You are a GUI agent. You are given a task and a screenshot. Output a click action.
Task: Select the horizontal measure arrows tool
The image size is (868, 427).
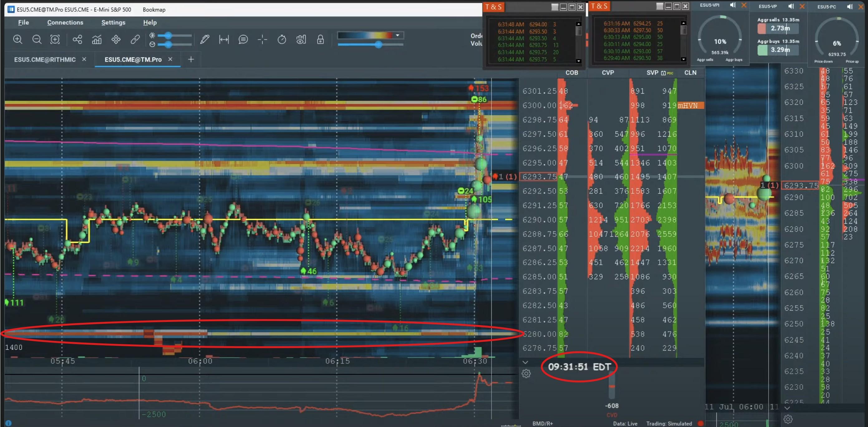coord(224,39)
